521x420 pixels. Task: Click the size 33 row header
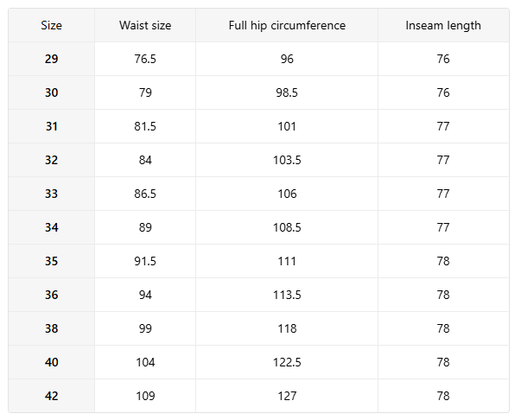[52, 194]
